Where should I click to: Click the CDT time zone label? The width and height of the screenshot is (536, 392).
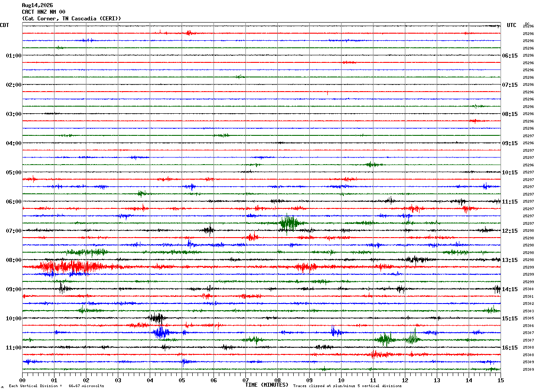pos(4,25)
